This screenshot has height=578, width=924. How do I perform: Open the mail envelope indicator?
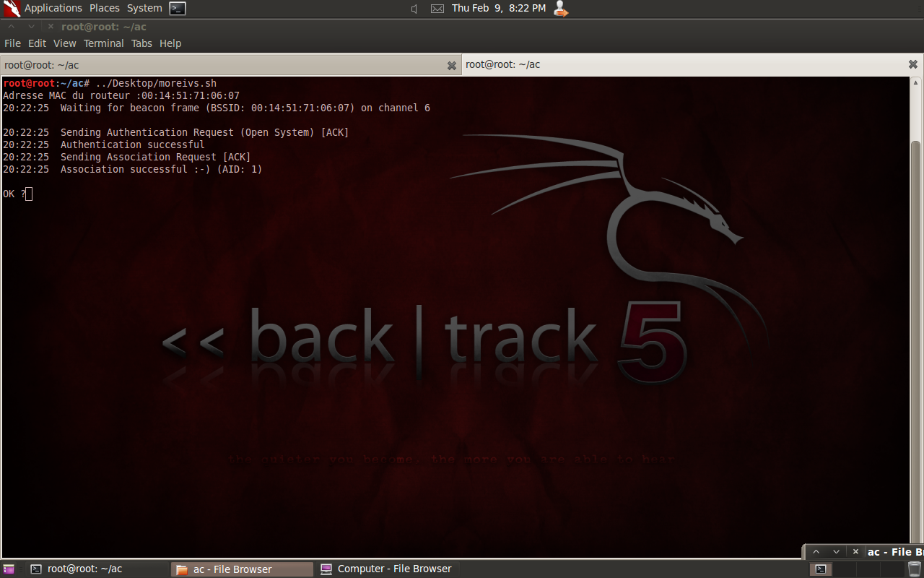click(437, 9)
